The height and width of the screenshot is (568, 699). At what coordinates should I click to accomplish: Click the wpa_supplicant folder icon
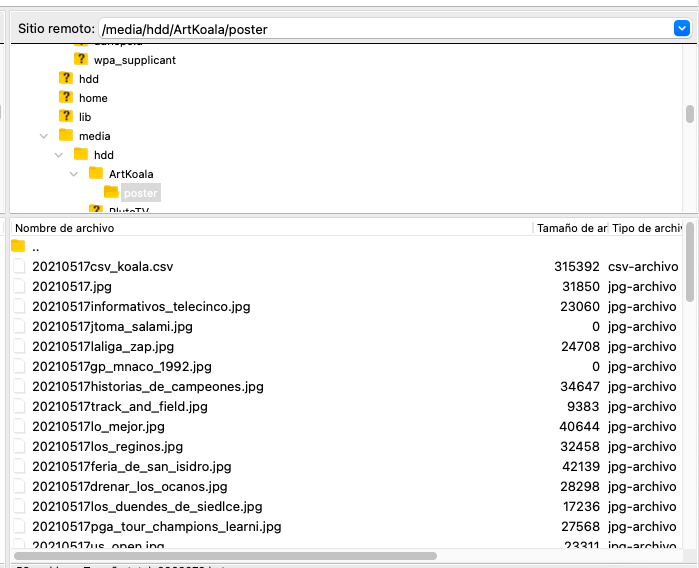[x=81, y=60]
